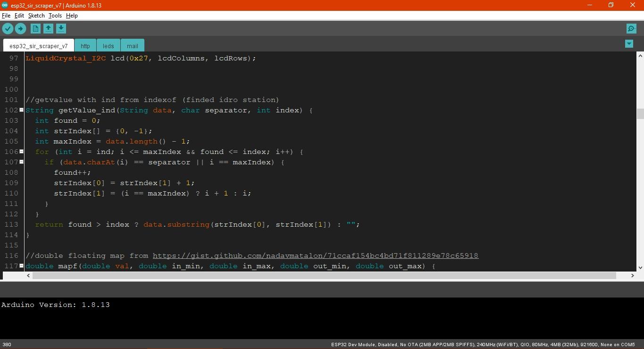Open the gist.github.com link in the comment
Viewport: 644px width, 349px height.
(x=316, y=255)
